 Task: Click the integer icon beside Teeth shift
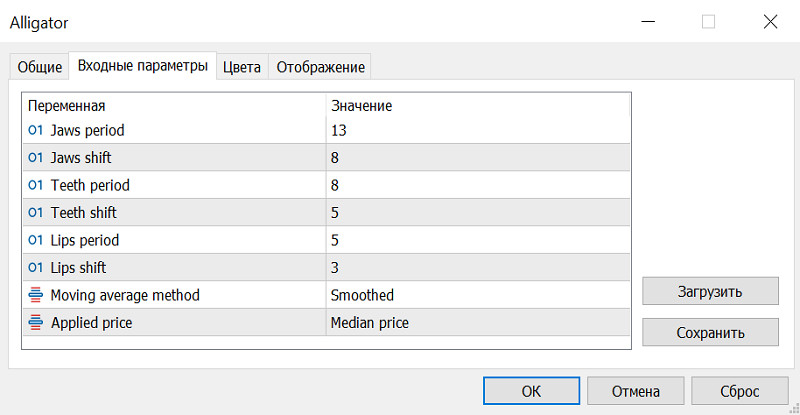coord(35,213)
